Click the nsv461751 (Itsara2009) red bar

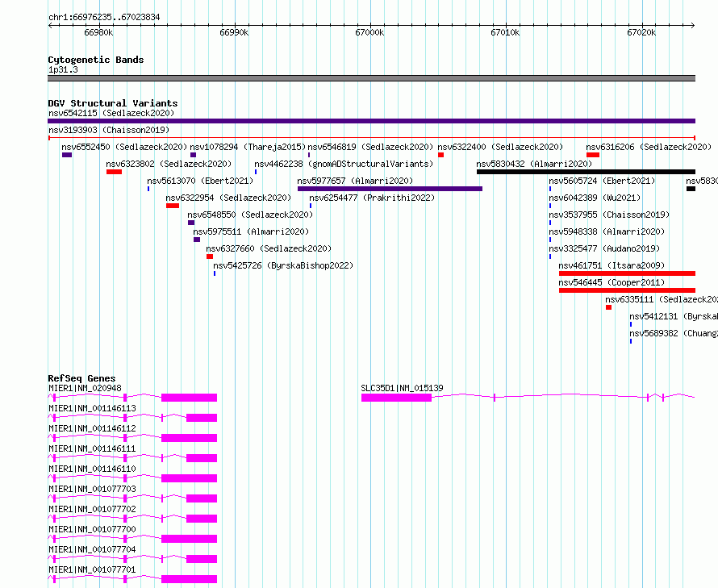(628, 273)
